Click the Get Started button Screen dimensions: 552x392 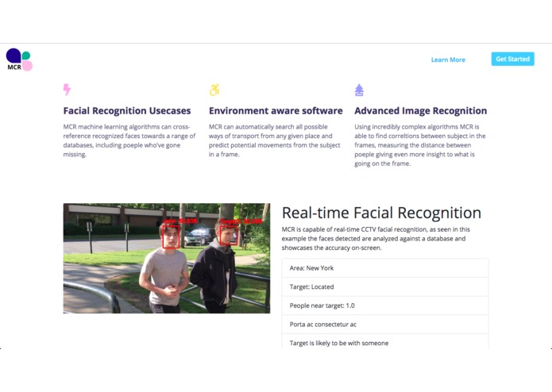pos(512,59)
